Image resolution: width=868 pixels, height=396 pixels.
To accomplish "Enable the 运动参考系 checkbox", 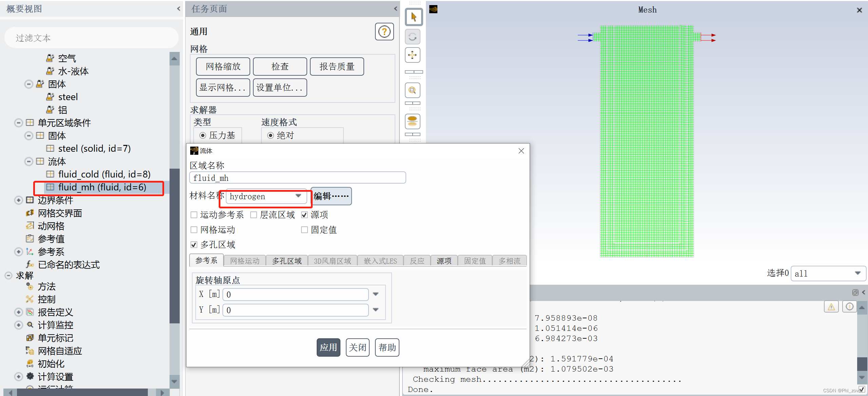I will (x=194, y=215).
